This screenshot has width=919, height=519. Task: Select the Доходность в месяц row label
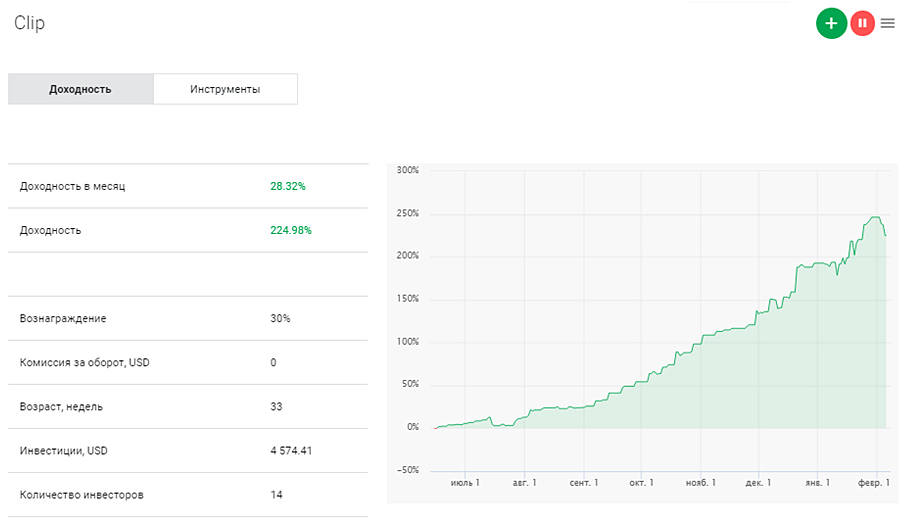[72, 186]
